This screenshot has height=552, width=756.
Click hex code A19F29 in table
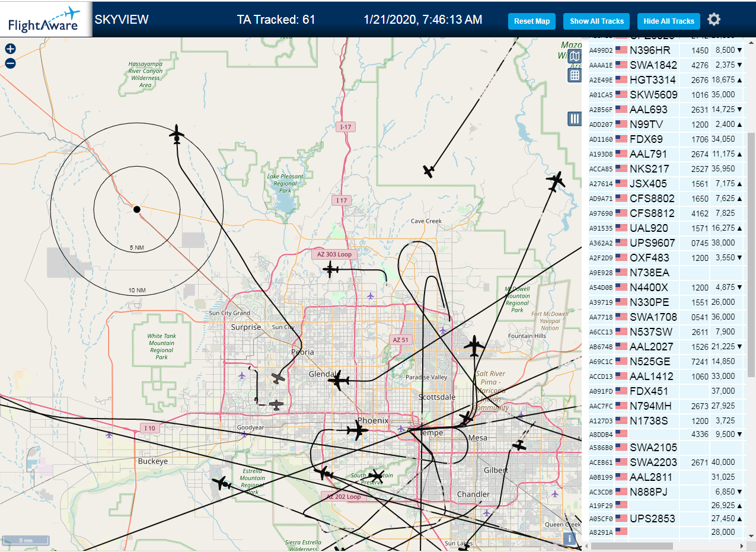601,506
